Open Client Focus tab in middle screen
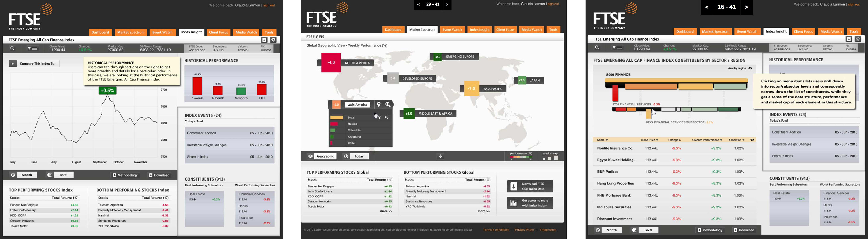 [505, 30]
